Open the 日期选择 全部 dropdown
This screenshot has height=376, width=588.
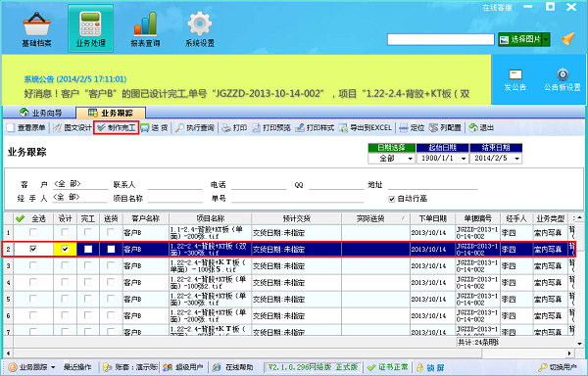pyautogui.click(x=410, y=159)
